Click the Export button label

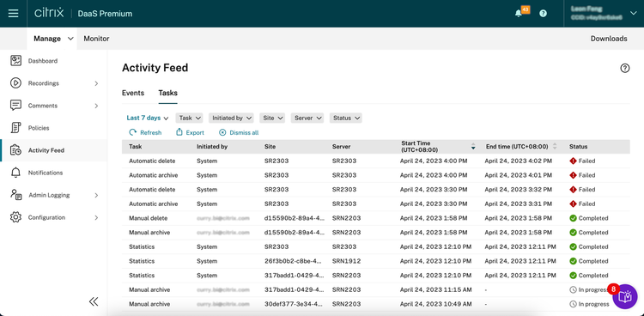coord(195,133)
